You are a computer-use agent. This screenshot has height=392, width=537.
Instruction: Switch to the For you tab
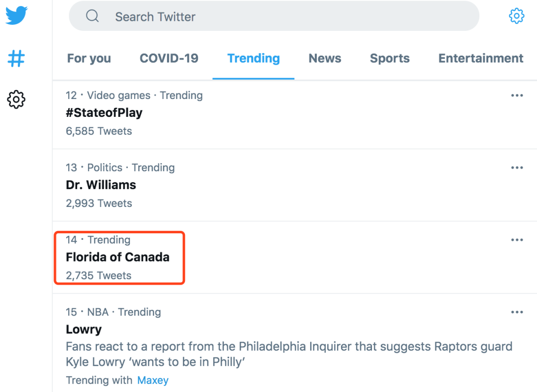(x=89, y=59)
